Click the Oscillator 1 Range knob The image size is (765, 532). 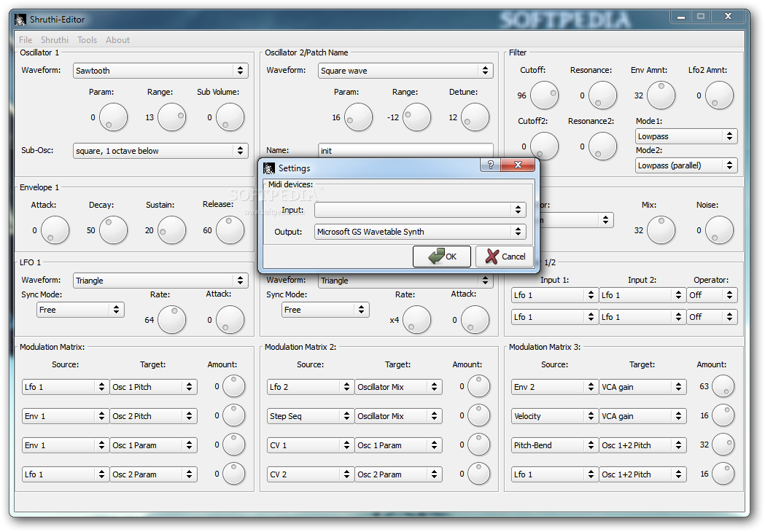(x=171, y=117)
